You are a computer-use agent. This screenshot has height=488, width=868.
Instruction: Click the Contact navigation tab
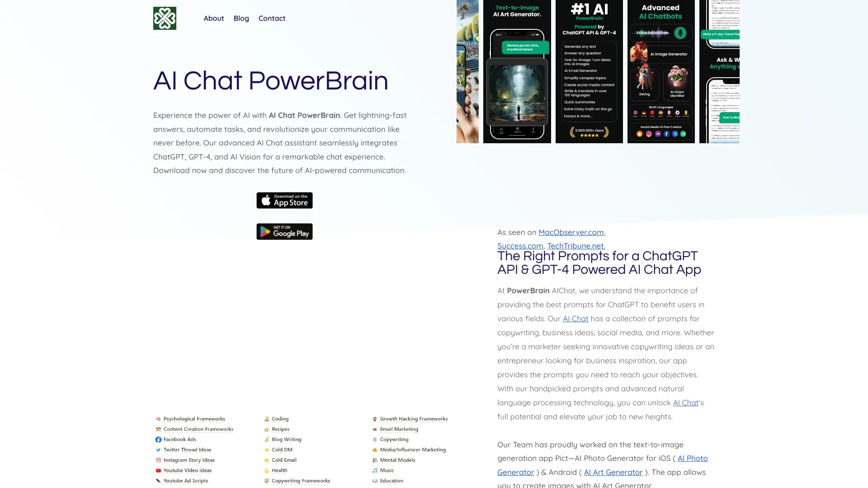click(x=271, y=19)
